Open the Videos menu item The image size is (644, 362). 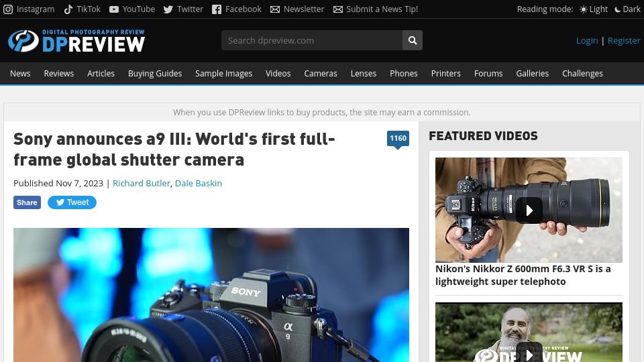pyautogui.click(x=278, y=74)
